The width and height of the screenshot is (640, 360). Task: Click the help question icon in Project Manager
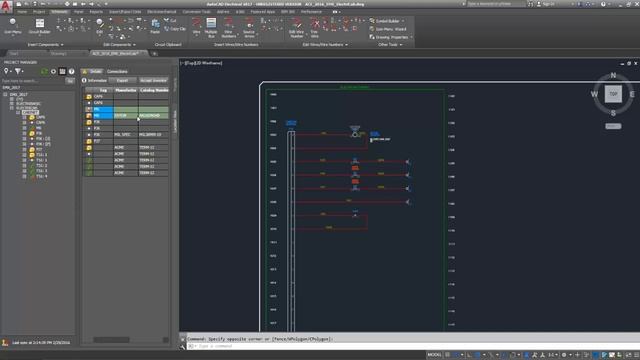(x=71, y=71)
